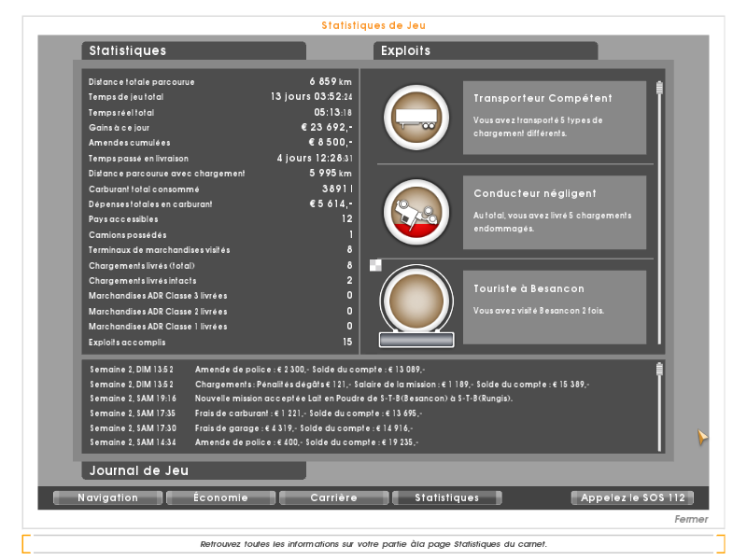Click the Frais de carburant € 1 221 entry
This screenshot has width=747, height=560.
click(x=256, y=413)
